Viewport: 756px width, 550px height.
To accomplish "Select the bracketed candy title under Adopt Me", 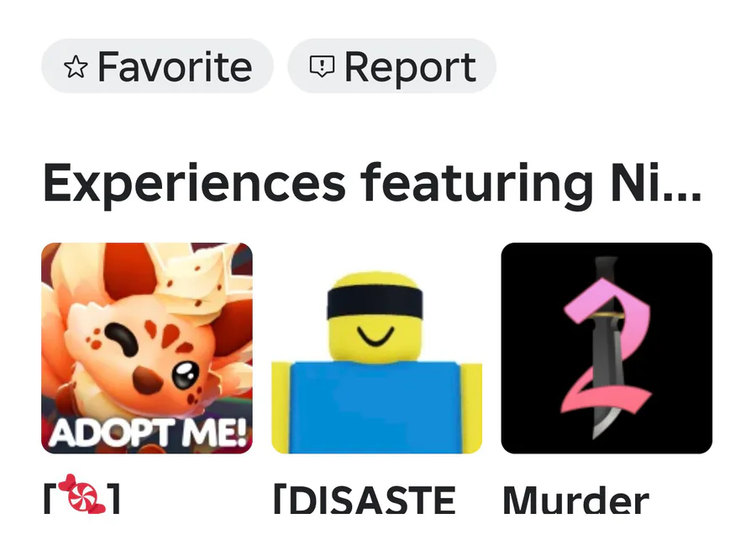I will (x=82, y=495).
